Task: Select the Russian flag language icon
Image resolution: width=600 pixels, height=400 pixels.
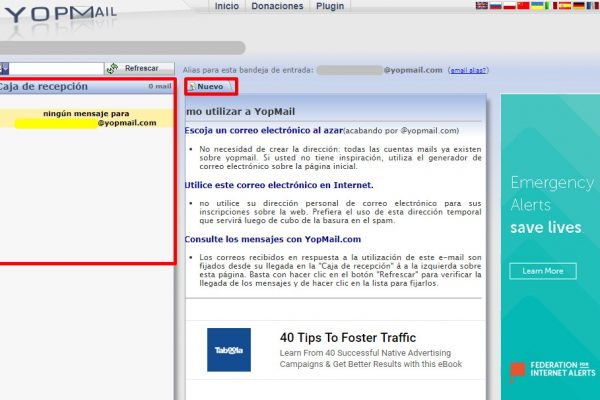Action: point(496,5)
